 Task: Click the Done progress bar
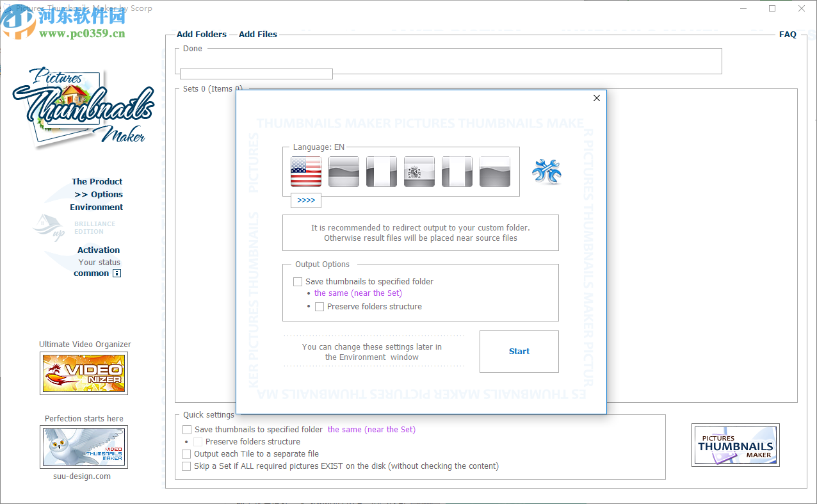tap(256, 74)
